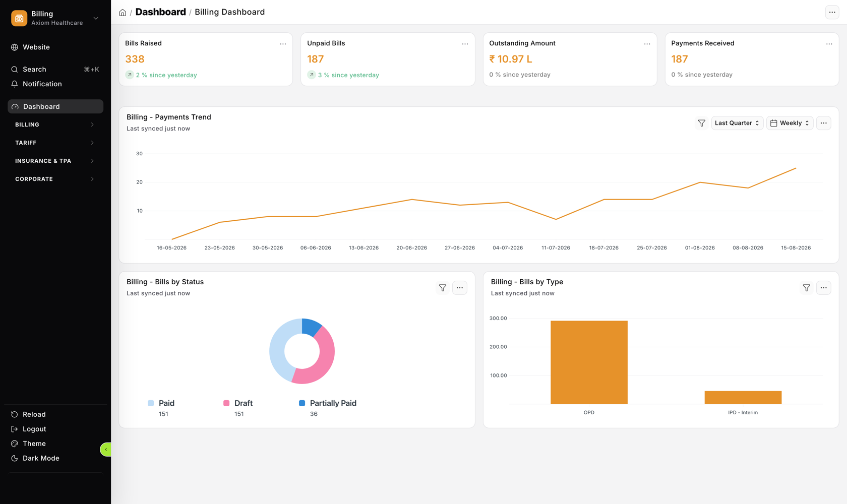Click the home icon in breadcrumb
Image resolution: width=847 pixels, height=504 pixels.
(x=123, y=13)
